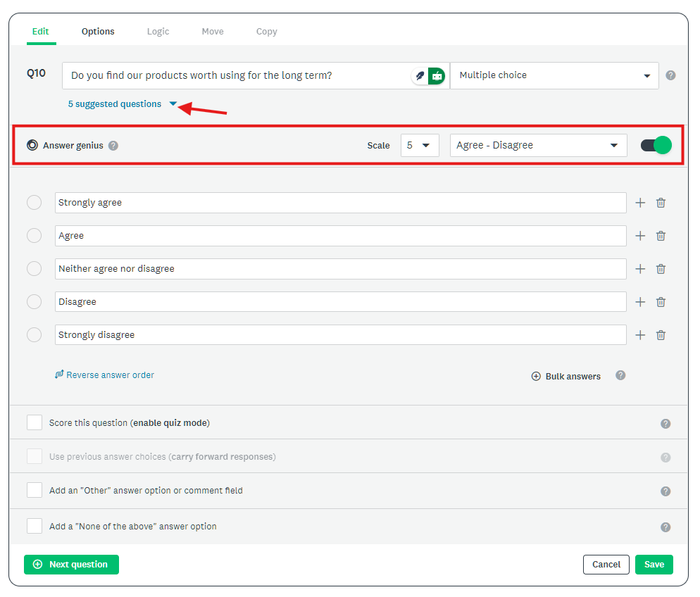Viewport: 700px width, 597px height.
Task: Add a row after Strongly agree
Action: tap(640, 203)
